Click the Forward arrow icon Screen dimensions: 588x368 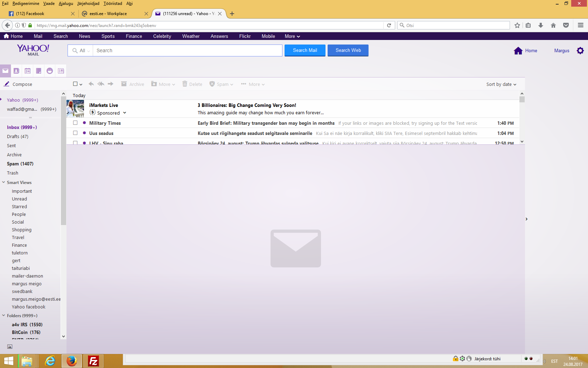coord(111,84)
